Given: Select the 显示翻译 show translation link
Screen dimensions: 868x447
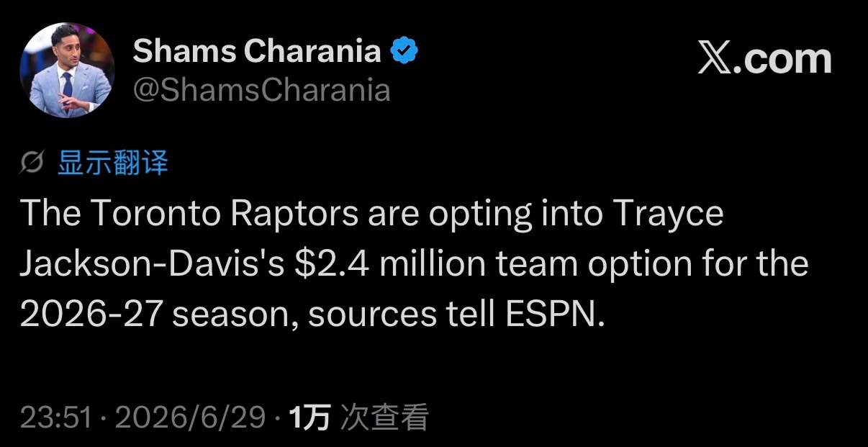Looking at the screenshot, I should pos(113,163).
